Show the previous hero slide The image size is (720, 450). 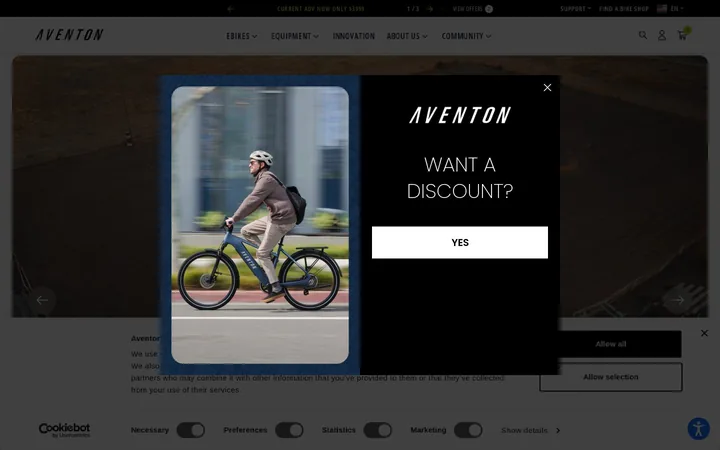pyautogui.click(x=42, y=300)
